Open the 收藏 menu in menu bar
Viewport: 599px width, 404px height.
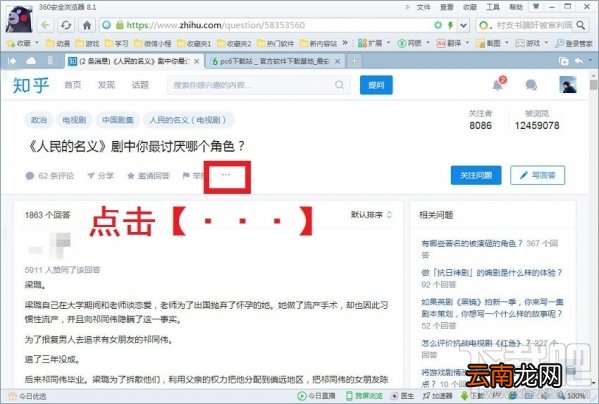point(469,7)
